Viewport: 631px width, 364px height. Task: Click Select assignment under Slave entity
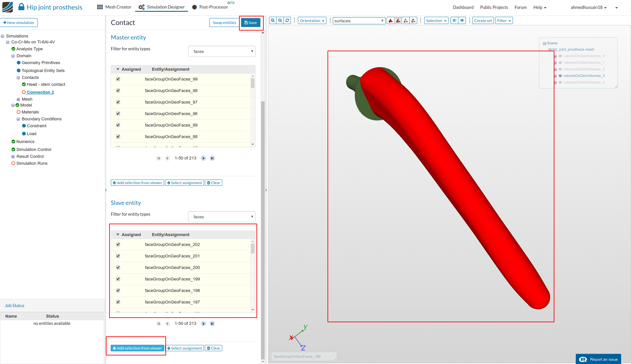pyautogui.click(x=184, y=348)
